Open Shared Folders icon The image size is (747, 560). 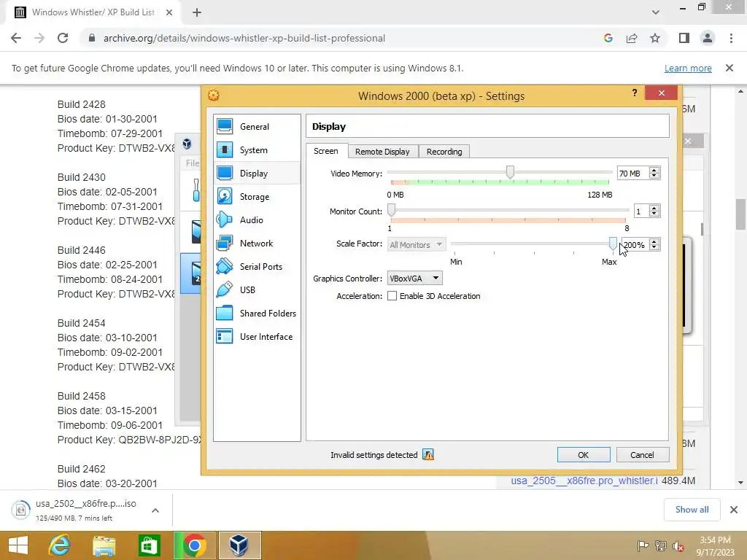pyautogui.click(x=225, y=314)
